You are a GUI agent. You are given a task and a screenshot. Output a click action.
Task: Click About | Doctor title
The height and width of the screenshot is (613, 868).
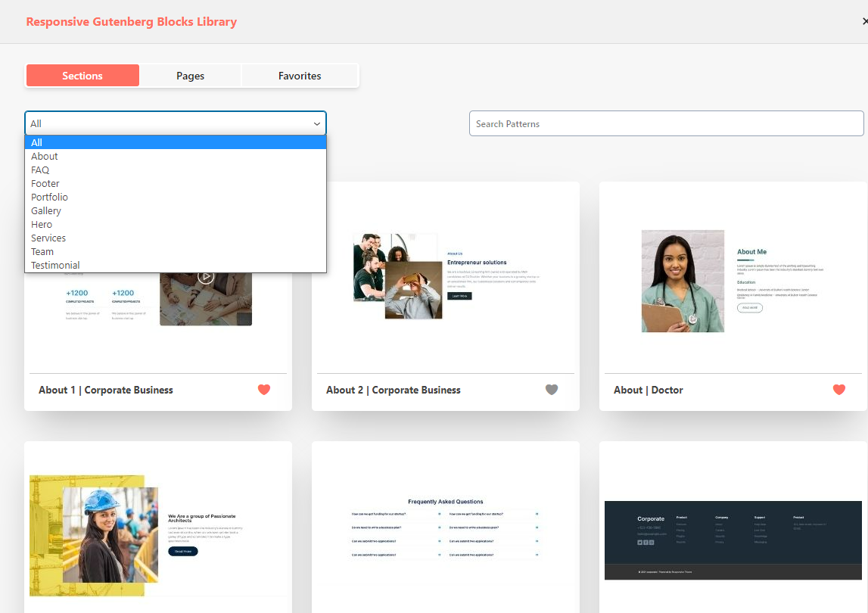coord(649,390)
